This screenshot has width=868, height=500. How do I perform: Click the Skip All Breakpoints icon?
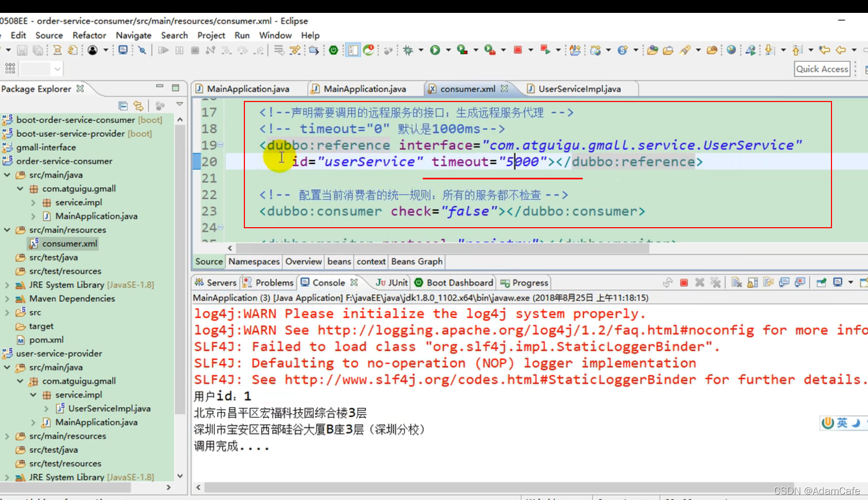tap(142, 50)
